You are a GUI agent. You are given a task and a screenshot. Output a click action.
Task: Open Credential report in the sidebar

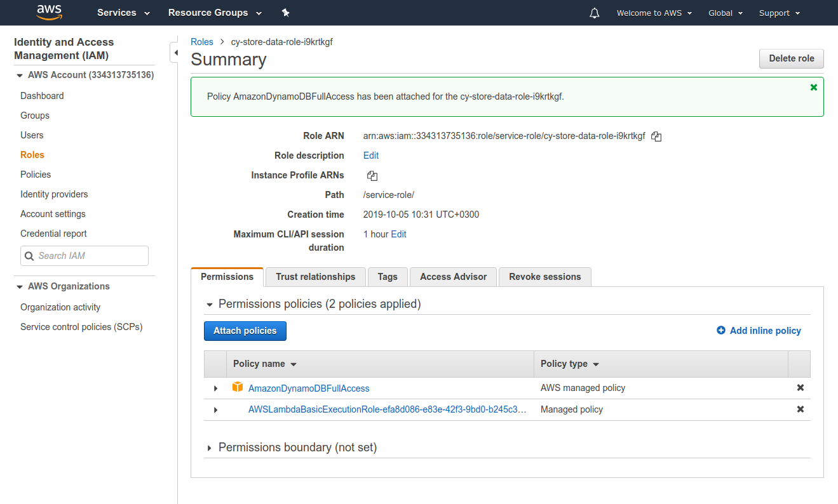(x=53, y=234)
